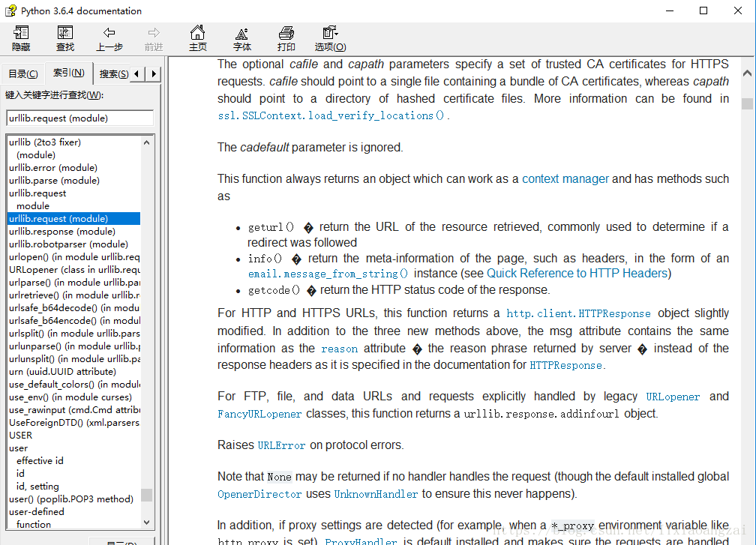The height and width of the screenshot is (545, 756).
Task: Select 'urlsafe_b64decode()' index entry
Action: click(74, 308)
